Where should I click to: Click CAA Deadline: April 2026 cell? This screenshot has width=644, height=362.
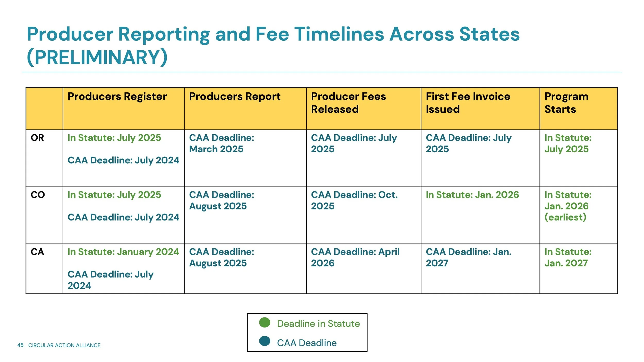(x=355, y=257)
